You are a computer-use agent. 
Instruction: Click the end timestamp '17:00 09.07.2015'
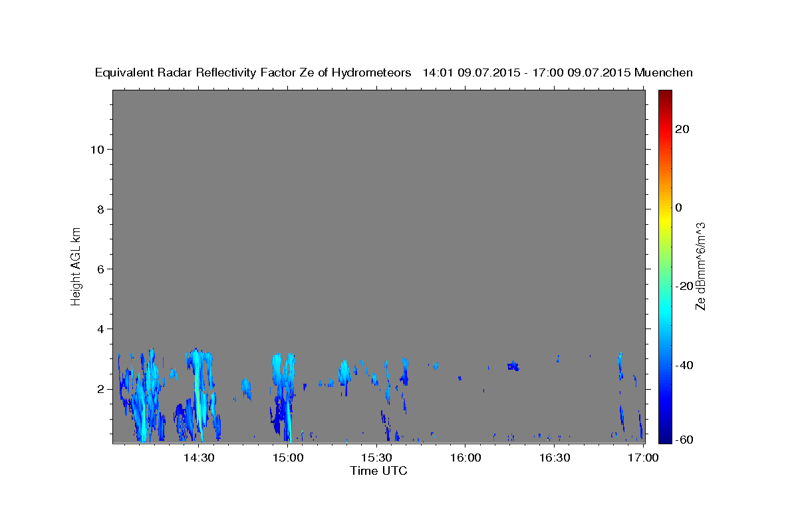click(583, 72)
